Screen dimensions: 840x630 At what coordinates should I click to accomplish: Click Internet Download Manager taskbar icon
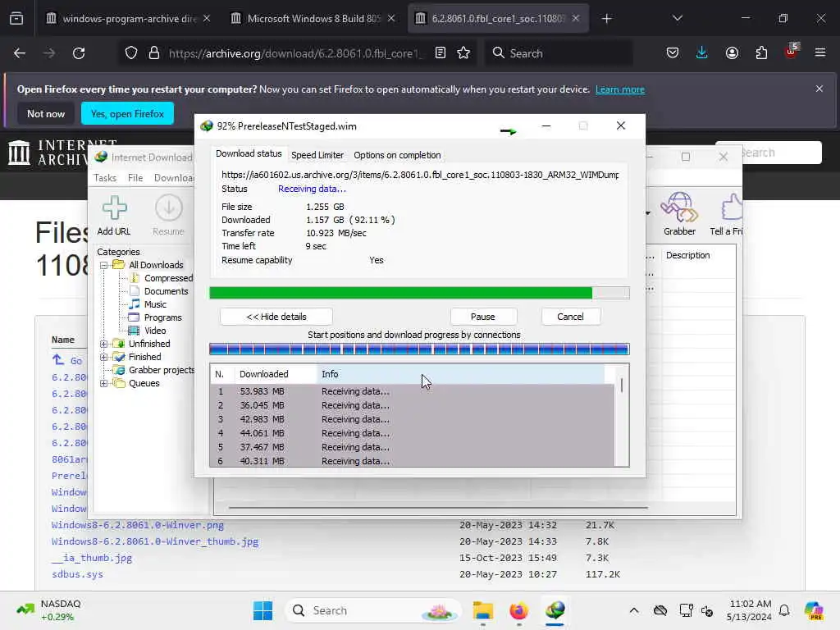555,610
